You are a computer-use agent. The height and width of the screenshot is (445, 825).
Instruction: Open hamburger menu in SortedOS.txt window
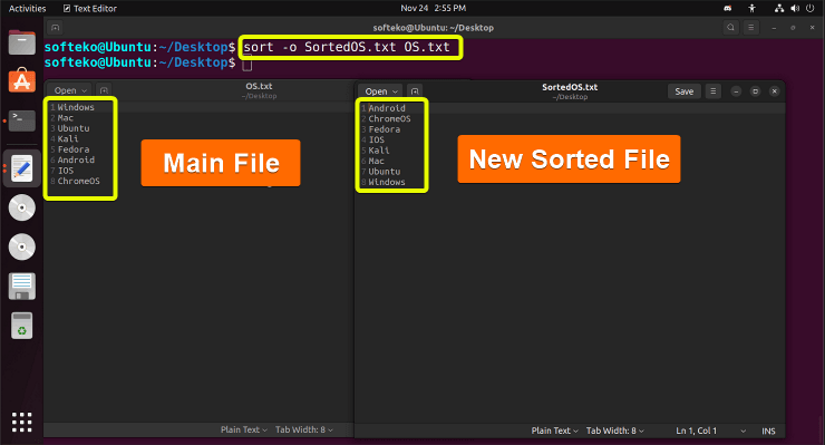tap(713, 91)
